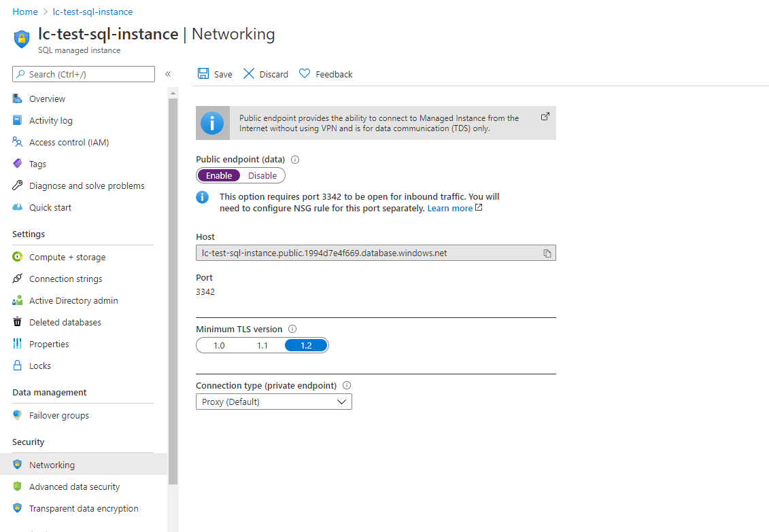769x532 pixels.
Task: Set Public endpoint to Enable
Action: click(x=219, y=175)
